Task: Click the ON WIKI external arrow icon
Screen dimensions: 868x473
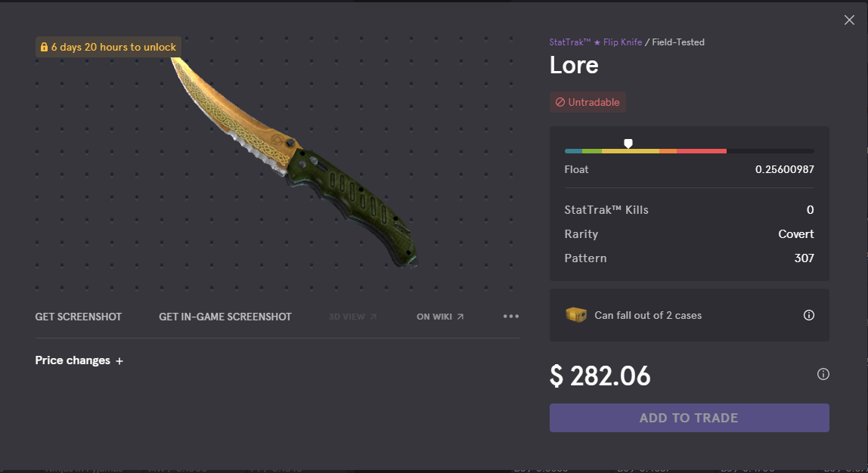Action: (x=460, y=317)
